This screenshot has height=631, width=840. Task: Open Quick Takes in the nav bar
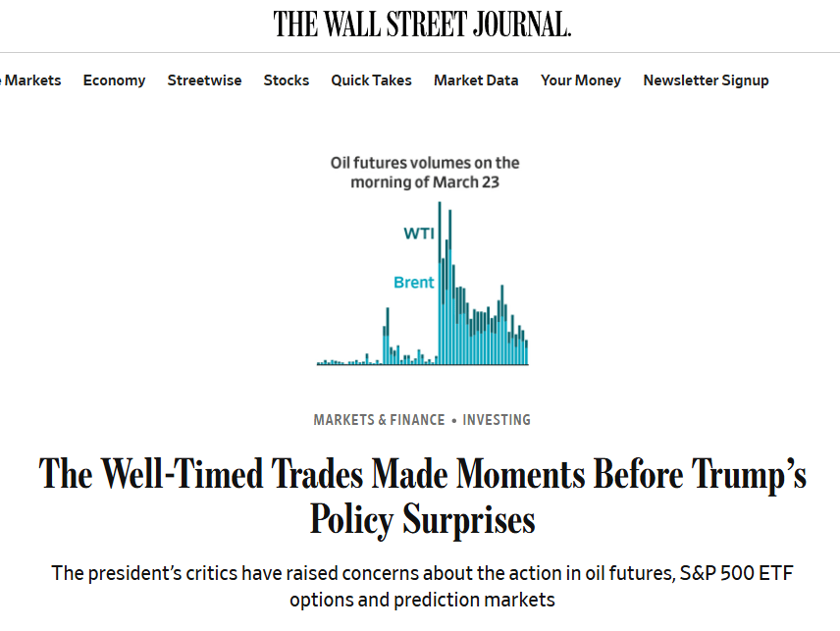coord(371,80)
